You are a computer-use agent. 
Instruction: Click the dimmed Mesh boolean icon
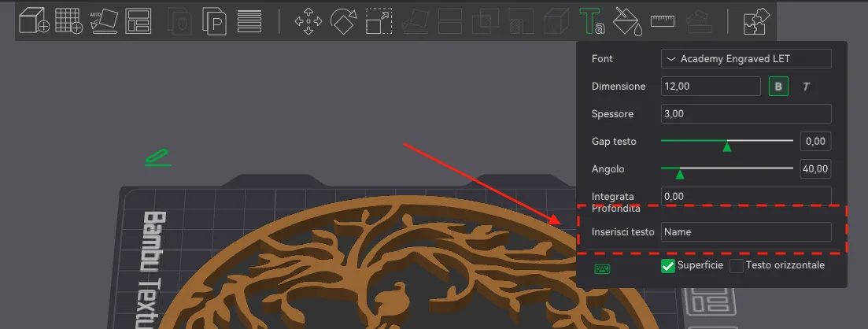click(x=486, y=21)
